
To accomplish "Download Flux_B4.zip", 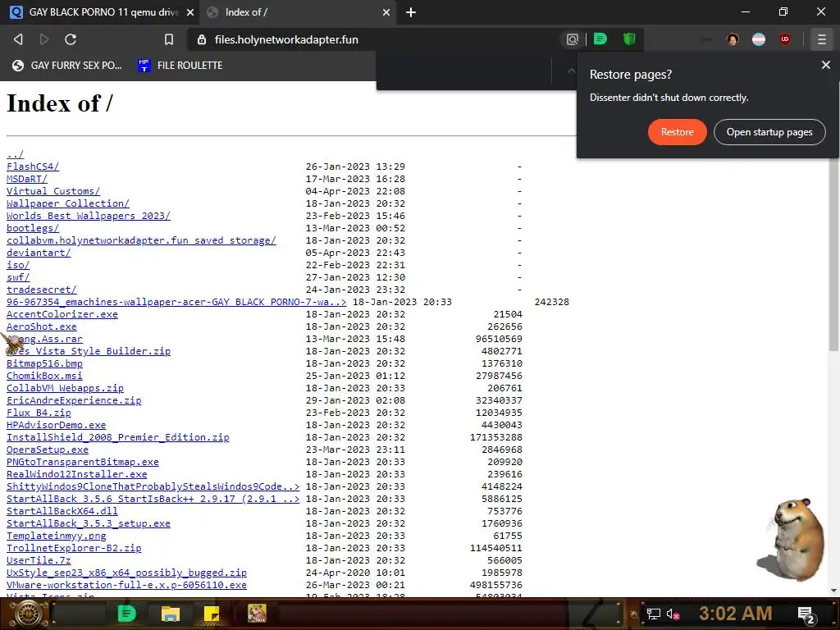I will point(39,413).
